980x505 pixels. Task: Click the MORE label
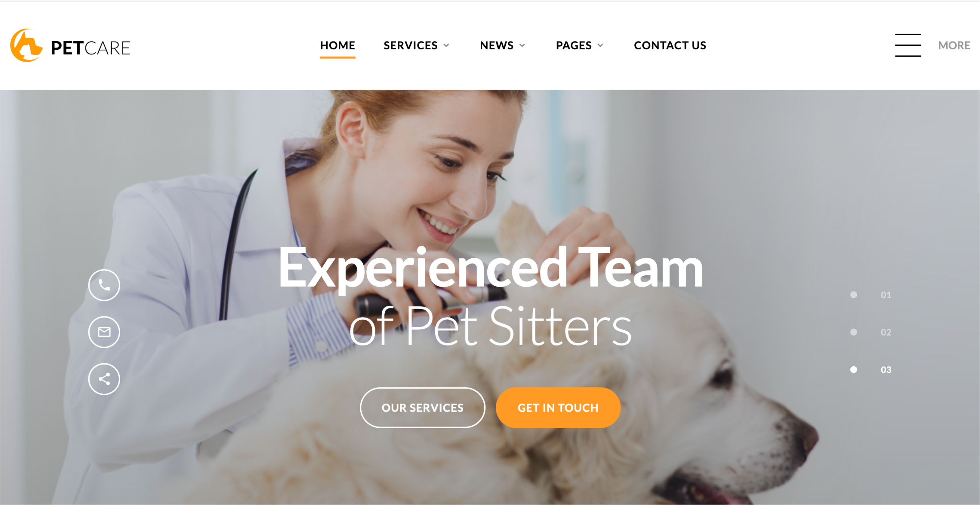pyautogui.click(x=954, y=46)
